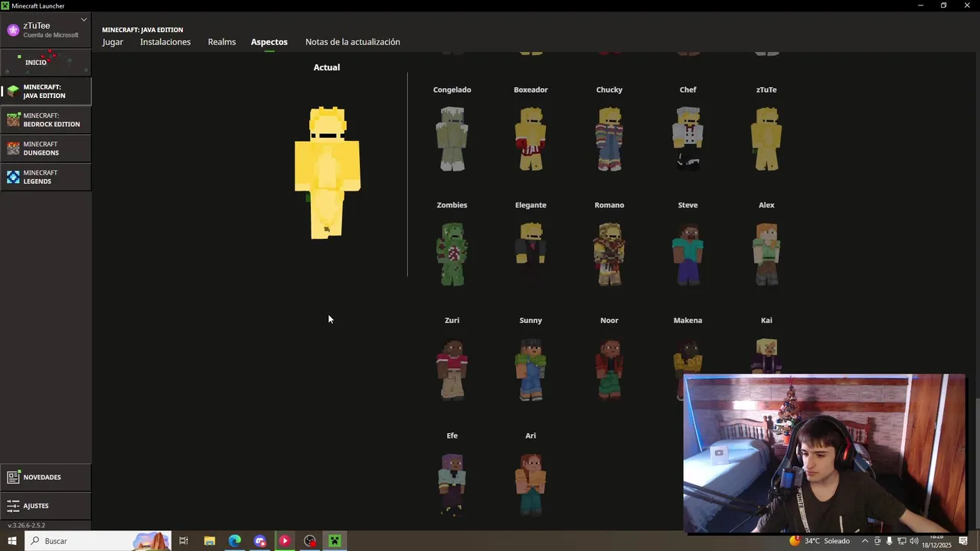The width and height of the screenshot is (980, 551).
Task: Open the purple chat app in taskbar
Action: pos(260,541)
